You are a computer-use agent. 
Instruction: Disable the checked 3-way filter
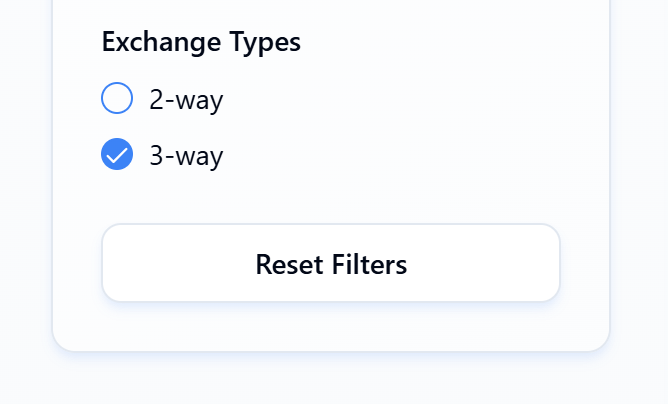pos(117,155)
